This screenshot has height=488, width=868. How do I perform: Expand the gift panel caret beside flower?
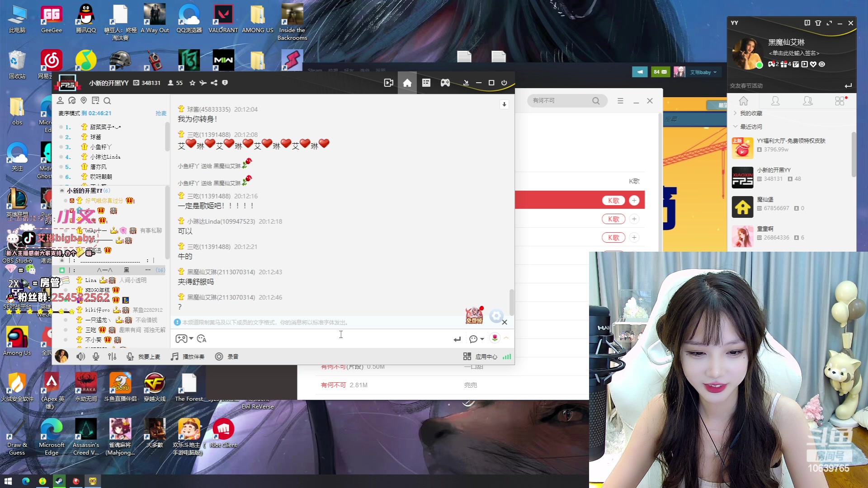506,338
